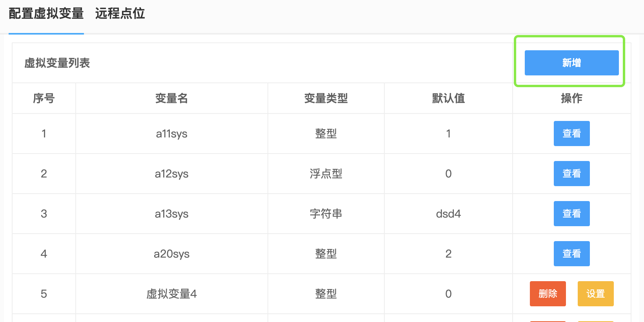Select default value 0 of a12sys
Screen dimensions: 644x322
448,174
